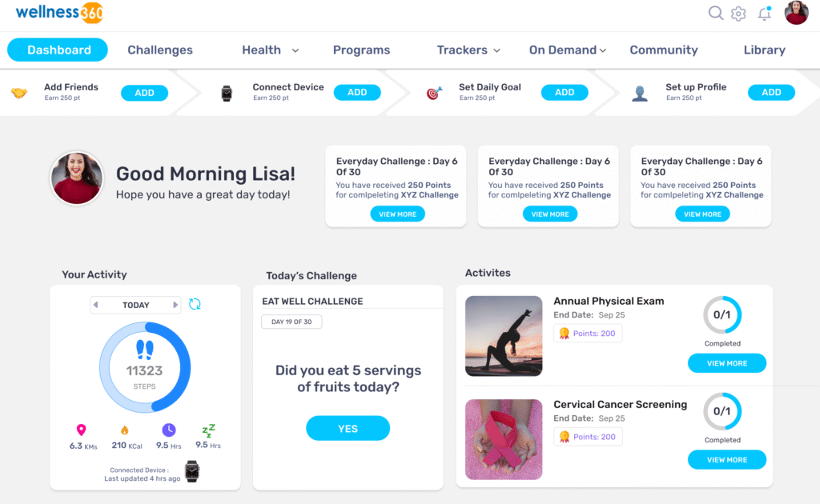
Task: Switch to the Challenges tab
Action: (x=160, y=50)
